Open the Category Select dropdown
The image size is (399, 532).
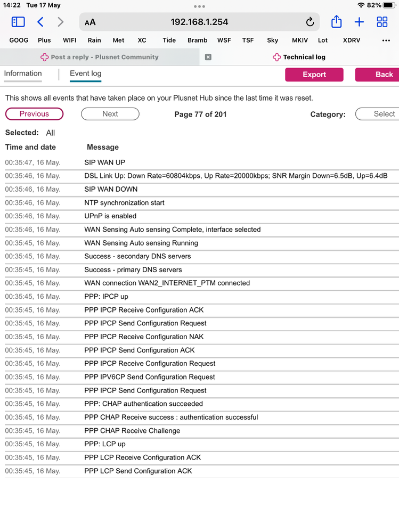click(377, 114)
